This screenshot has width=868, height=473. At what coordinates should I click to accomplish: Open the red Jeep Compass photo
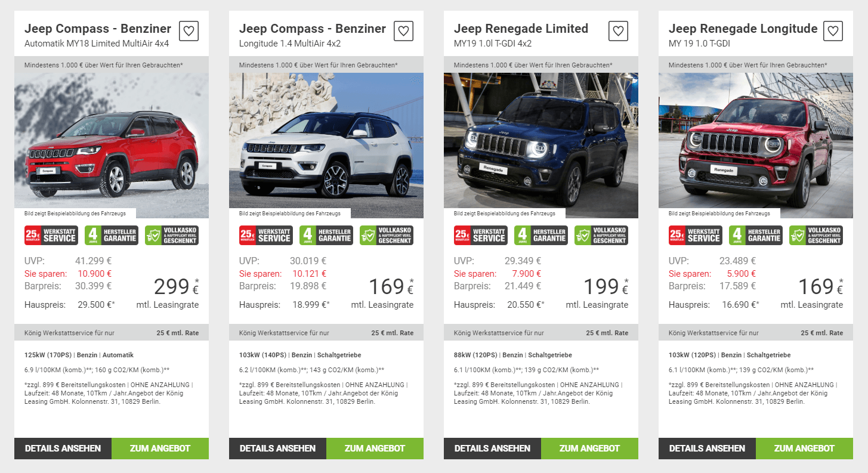[112, 146]
